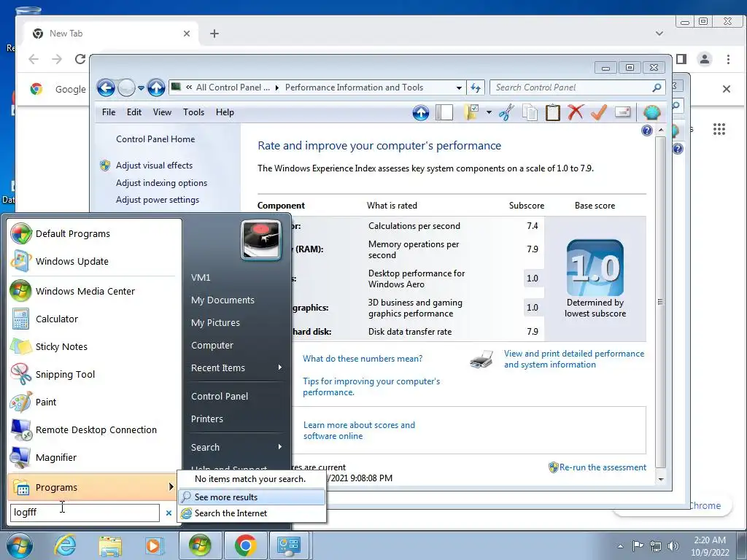Click Adjust power settings link
This screenshot has height=560, width=747.
click(x=158, y=200)
